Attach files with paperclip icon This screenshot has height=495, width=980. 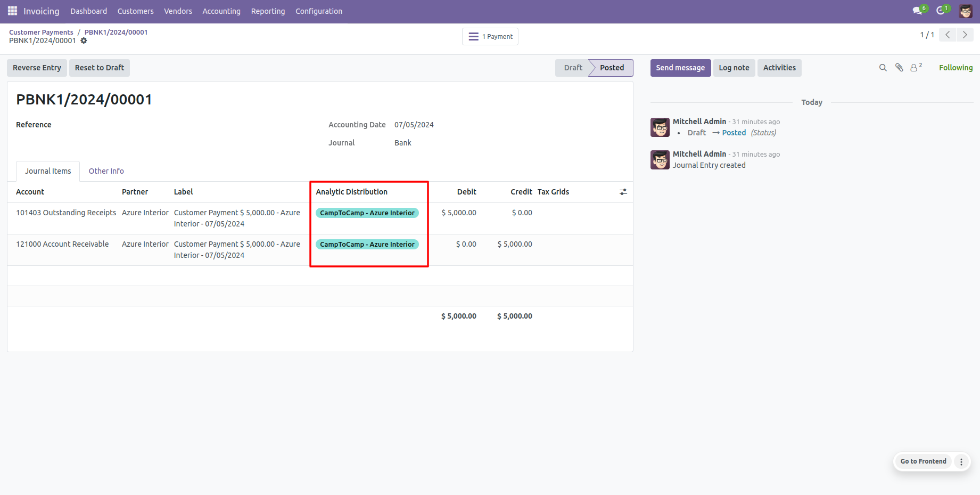click(899, 68)
